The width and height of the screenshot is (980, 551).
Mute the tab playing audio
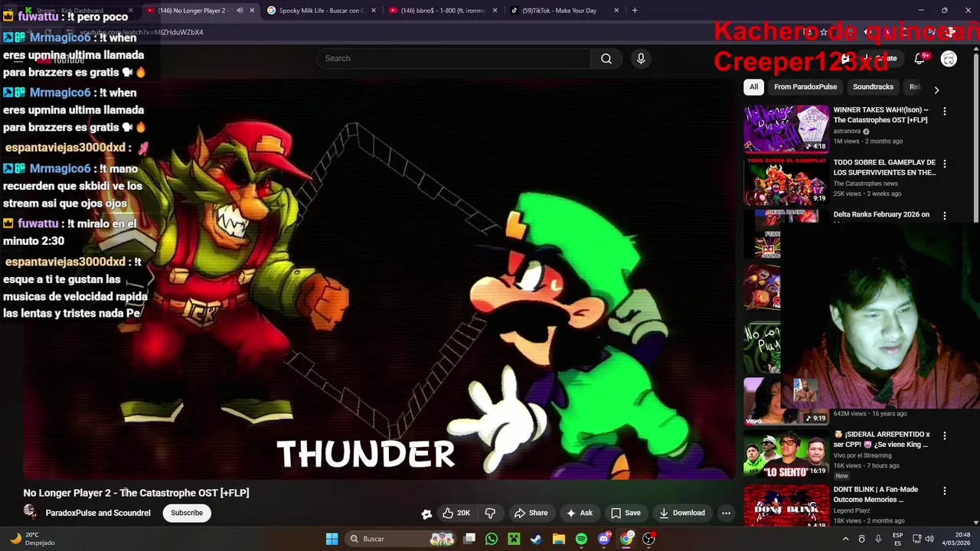coord(239,11)
